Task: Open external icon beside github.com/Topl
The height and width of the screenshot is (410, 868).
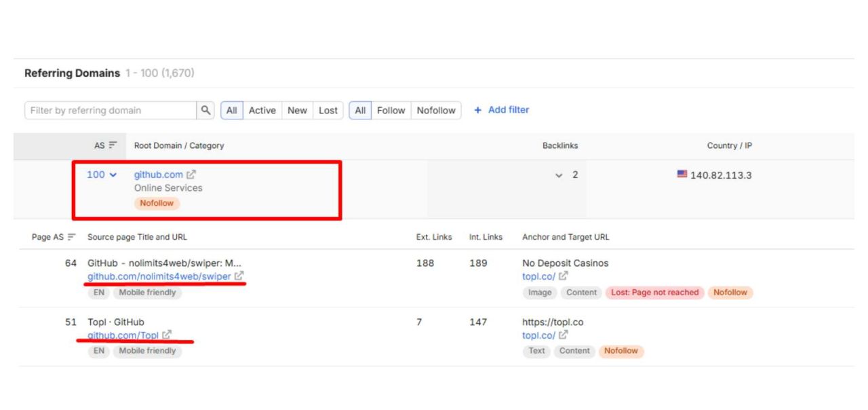Action: pyautogui.click(x=167, y=335)
